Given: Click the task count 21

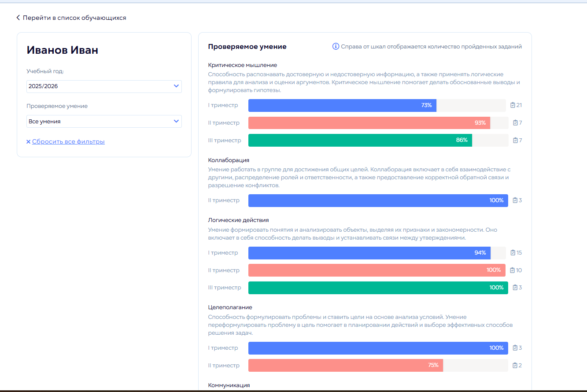Looking at the screenshot, I should [519, 105].
